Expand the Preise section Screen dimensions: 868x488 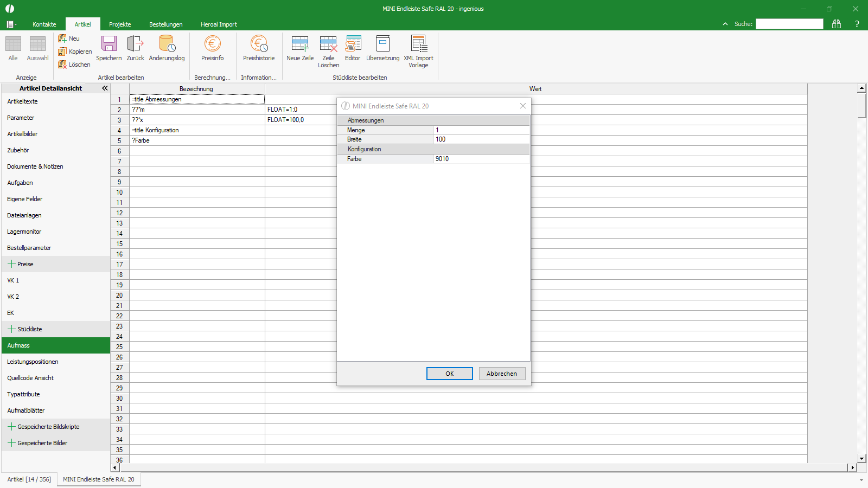tap(11, 264)
